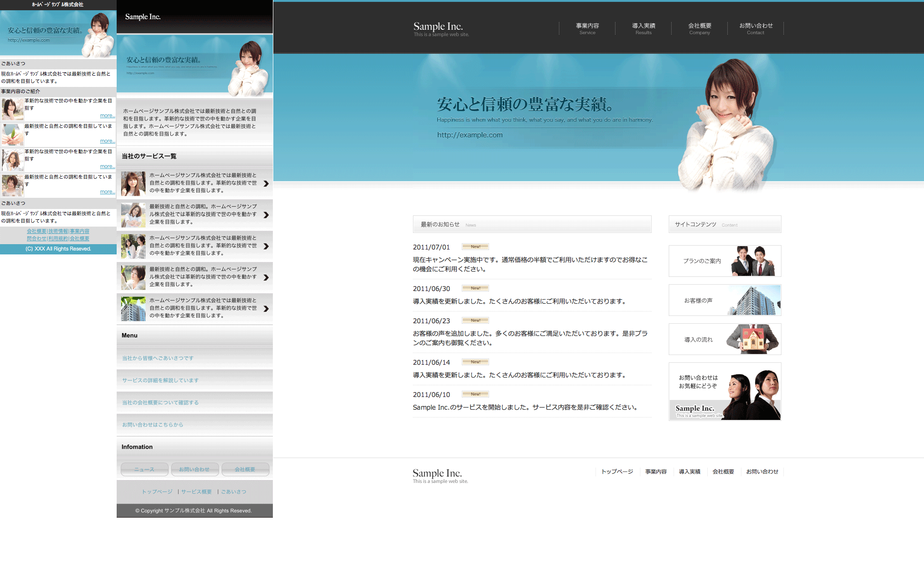
Task: Click the 技術情報 link in the feature-phone footer
Action: coord(58,231)
